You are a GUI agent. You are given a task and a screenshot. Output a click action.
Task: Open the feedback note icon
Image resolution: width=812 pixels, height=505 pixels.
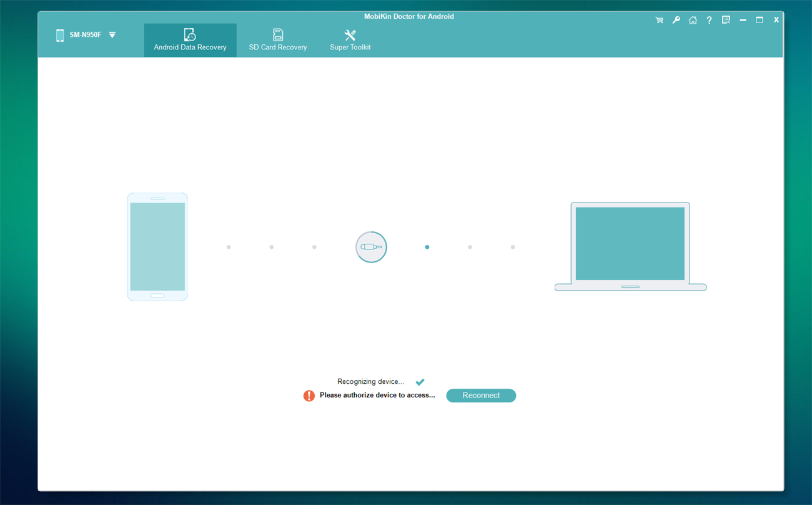(726, 21)
